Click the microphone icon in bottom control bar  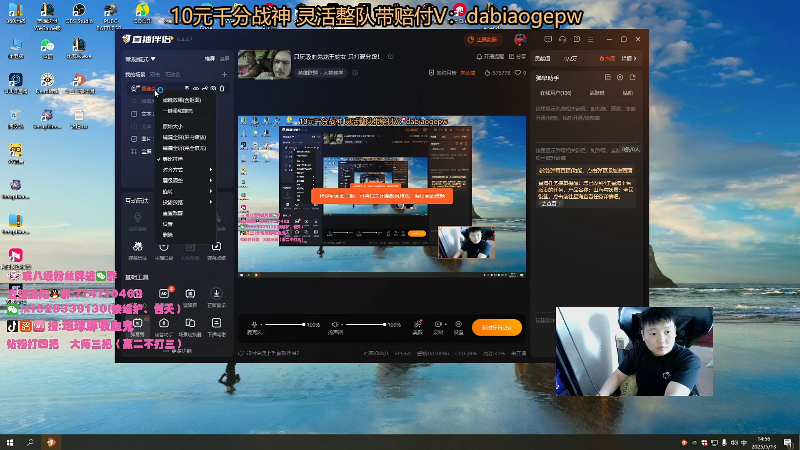[254, 324]
